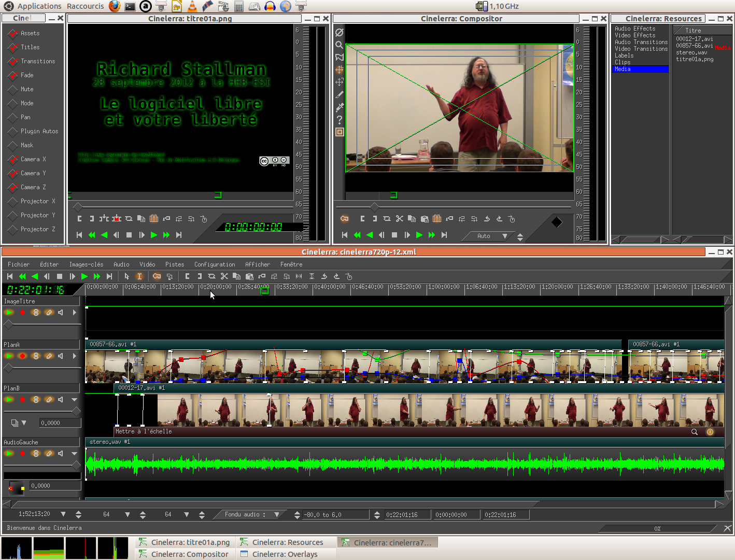
Task: Collapse the AudioGauche track controls
Action: click(75, 453)
